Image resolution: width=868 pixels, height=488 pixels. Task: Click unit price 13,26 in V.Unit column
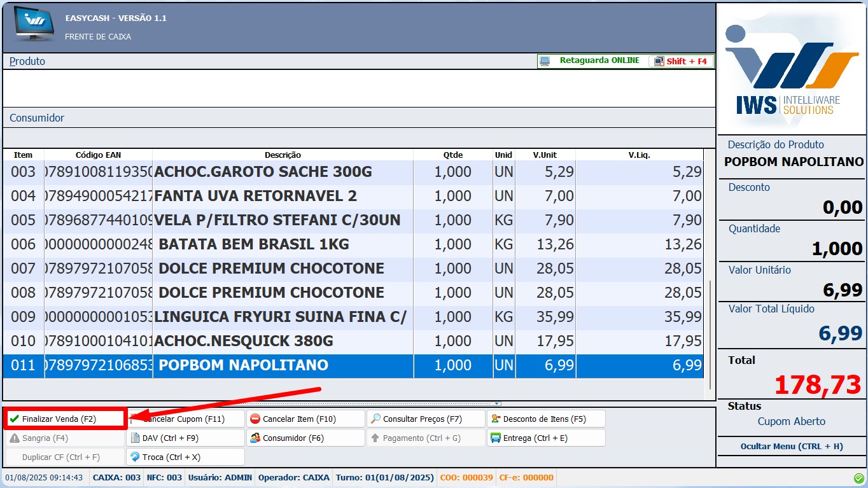[555, 244]
